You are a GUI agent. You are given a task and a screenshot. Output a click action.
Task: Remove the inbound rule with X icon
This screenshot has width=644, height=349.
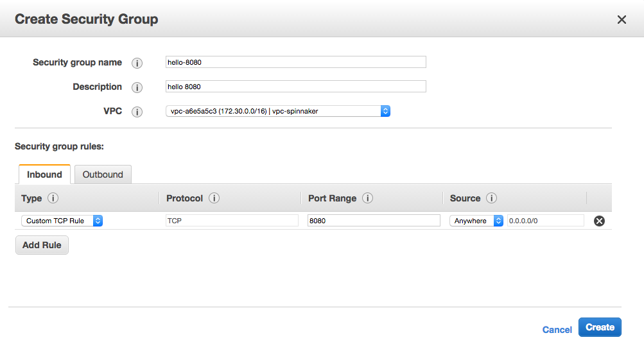tap(599, 221)
